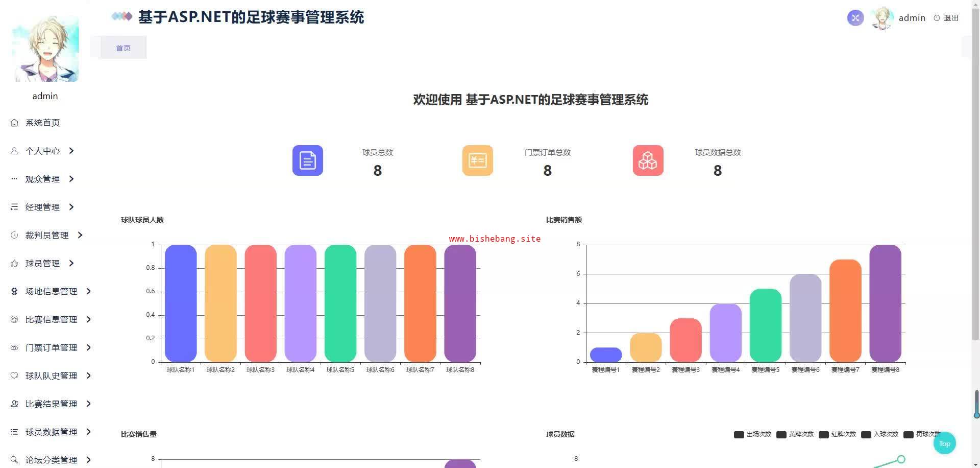Click the icon beside 场地信息管理
980x468 pixels.
[14, 291]
